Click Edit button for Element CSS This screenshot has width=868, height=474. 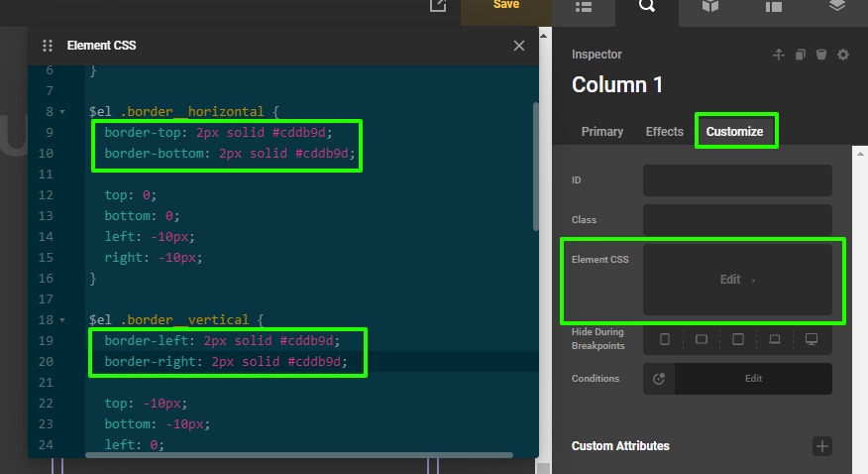[737, 280]
